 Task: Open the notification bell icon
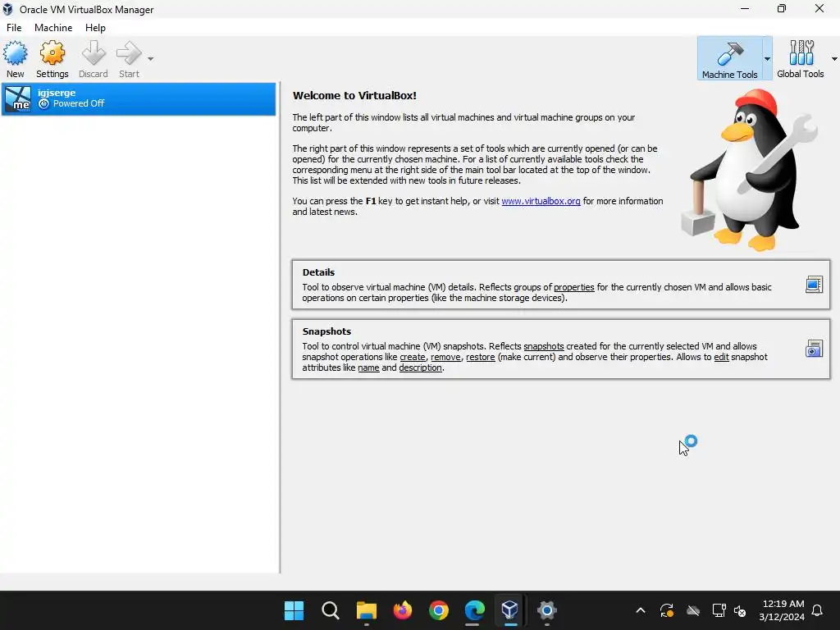pyautogui.click(x=818, y=610)
